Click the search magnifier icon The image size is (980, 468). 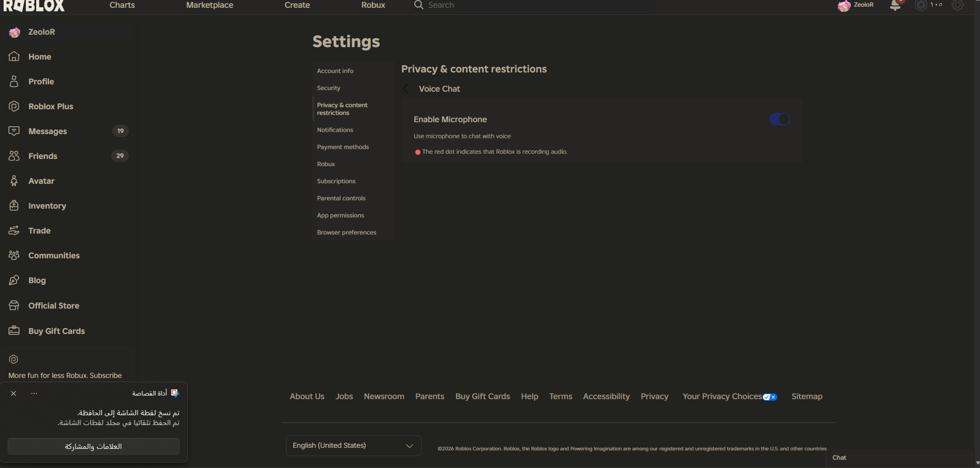[418, 5]
